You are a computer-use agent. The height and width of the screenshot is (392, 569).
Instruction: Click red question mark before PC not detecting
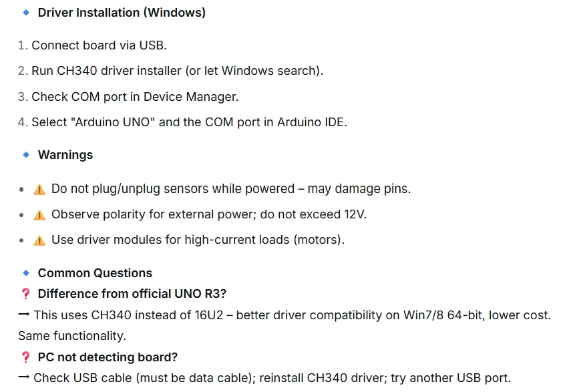pos(26,357)
